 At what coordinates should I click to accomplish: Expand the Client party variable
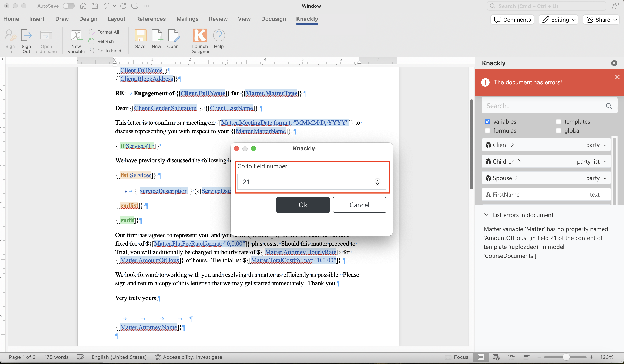(512, 145)
